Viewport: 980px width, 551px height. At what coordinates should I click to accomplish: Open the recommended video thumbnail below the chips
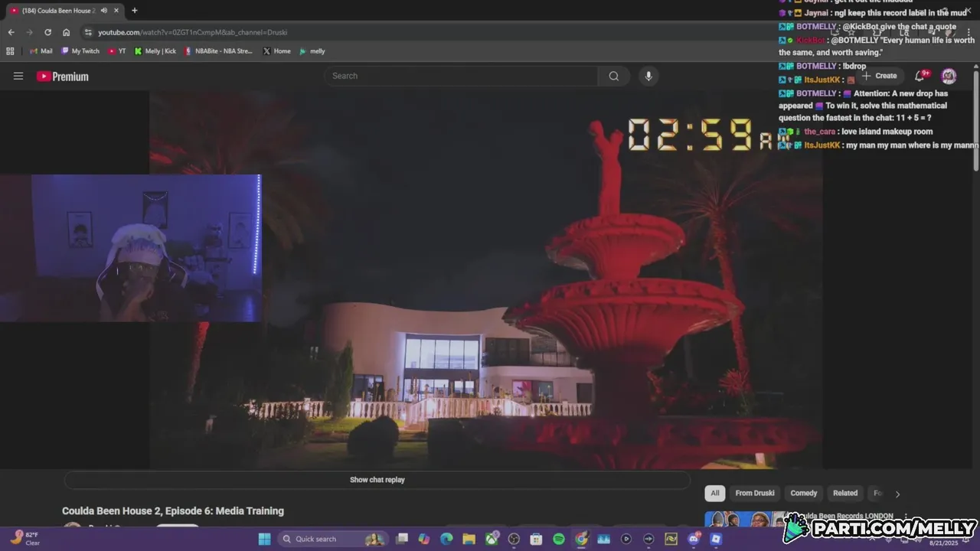744,520
